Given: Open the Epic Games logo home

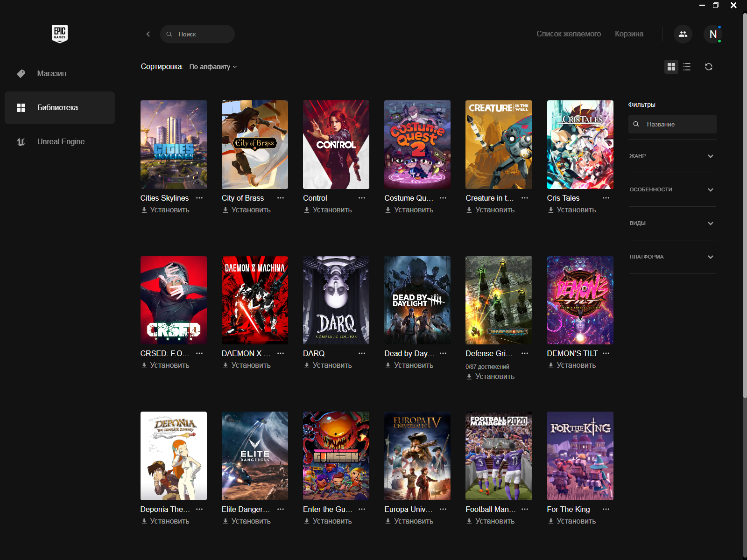Looking at the screenshot, I should point(60,34).
